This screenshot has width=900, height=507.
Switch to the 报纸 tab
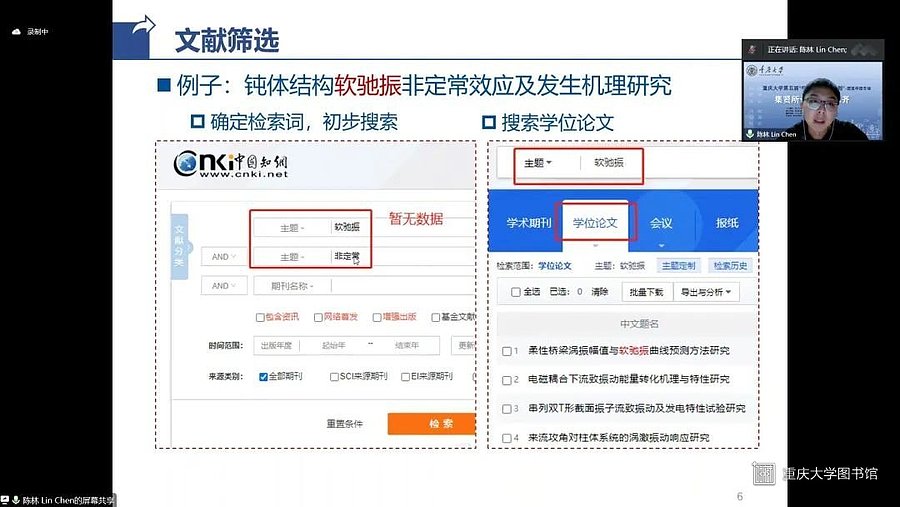pyautogui.click(x=727, y=223)
